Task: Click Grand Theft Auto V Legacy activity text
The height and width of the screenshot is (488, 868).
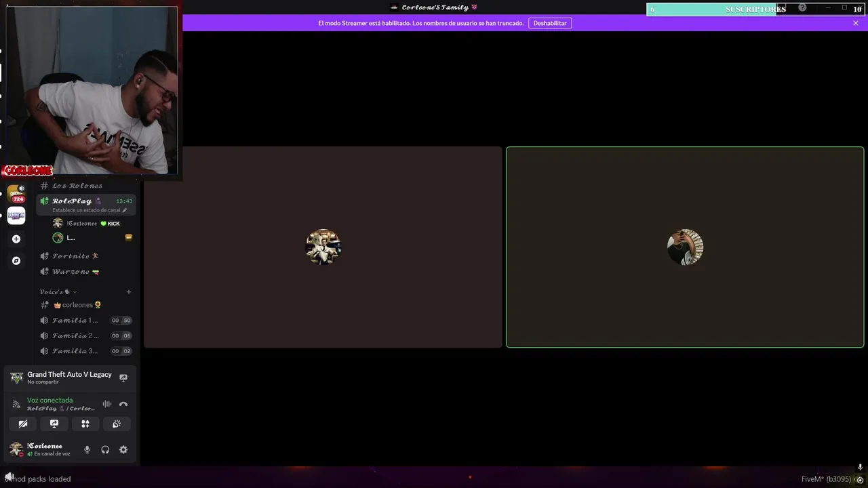Action: pyautogui.click(x=69, y=374)
